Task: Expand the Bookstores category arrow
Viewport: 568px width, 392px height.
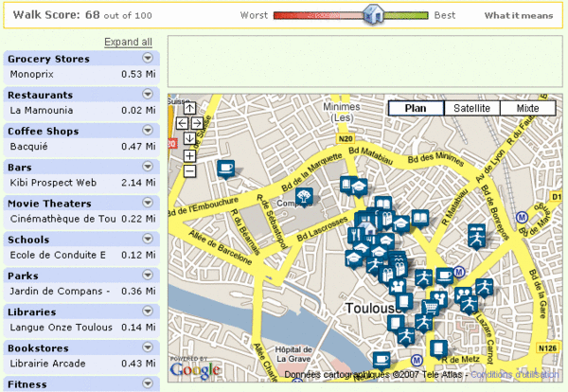Action: click(x=148, y=347)
